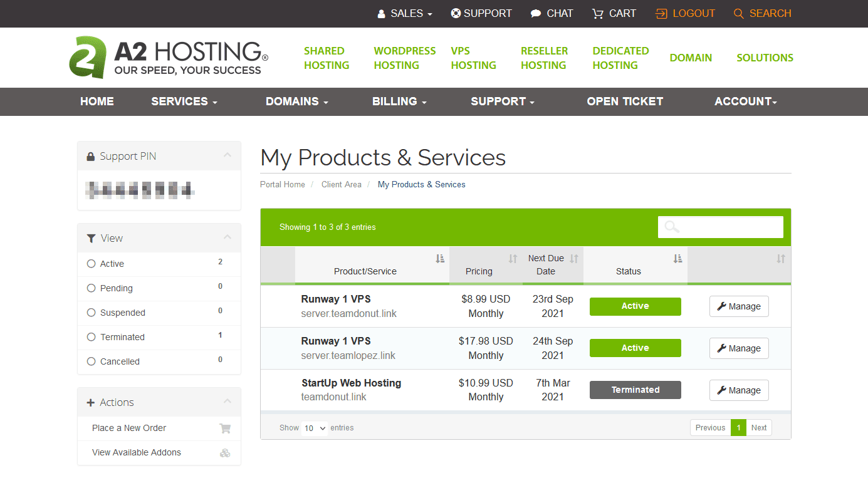This screenshot has height=483, width=868.
Task: Select the Pending view filter radio
Action: (92, 288)
